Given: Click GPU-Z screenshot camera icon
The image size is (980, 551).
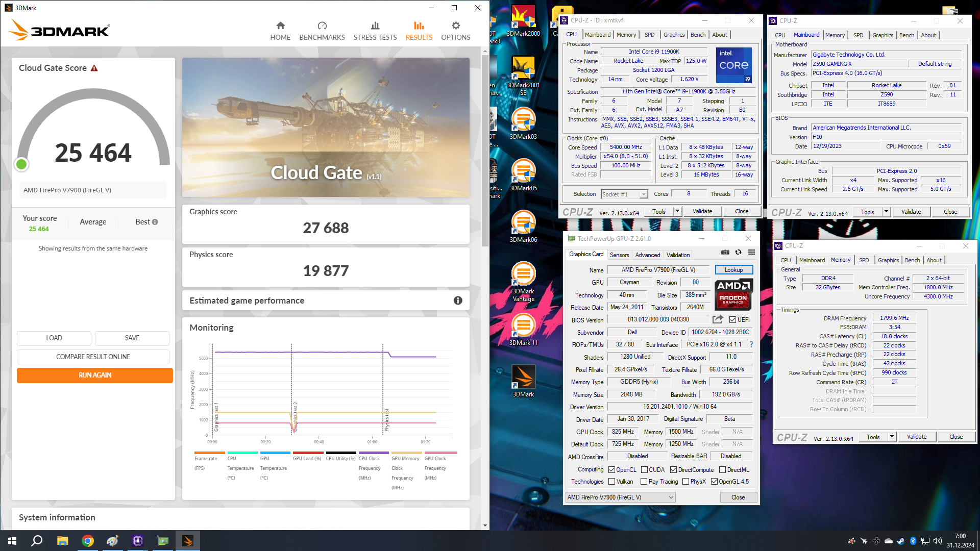Looking at the screenshot, I should coord(725,252).
